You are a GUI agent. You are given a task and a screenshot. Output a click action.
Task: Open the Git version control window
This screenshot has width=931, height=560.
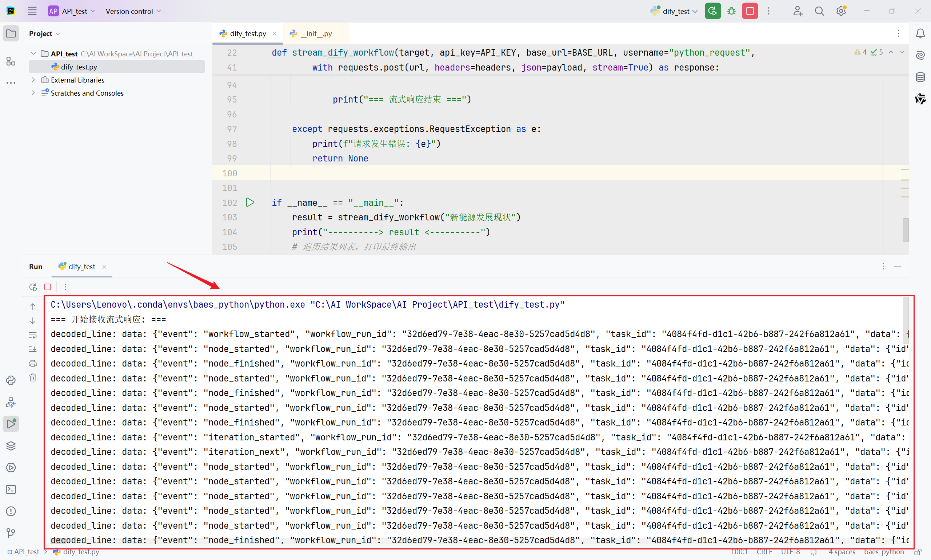pos(11,533)
